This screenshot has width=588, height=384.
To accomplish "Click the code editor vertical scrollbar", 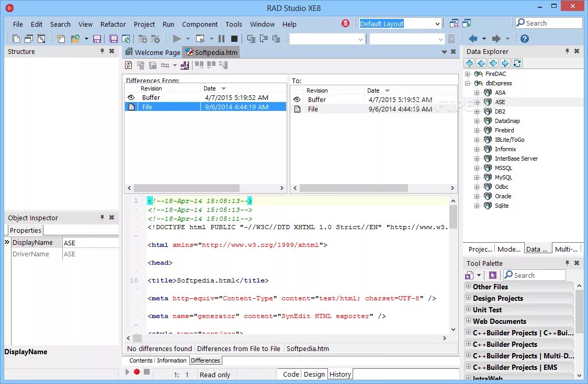I will [x=453, y=265].
